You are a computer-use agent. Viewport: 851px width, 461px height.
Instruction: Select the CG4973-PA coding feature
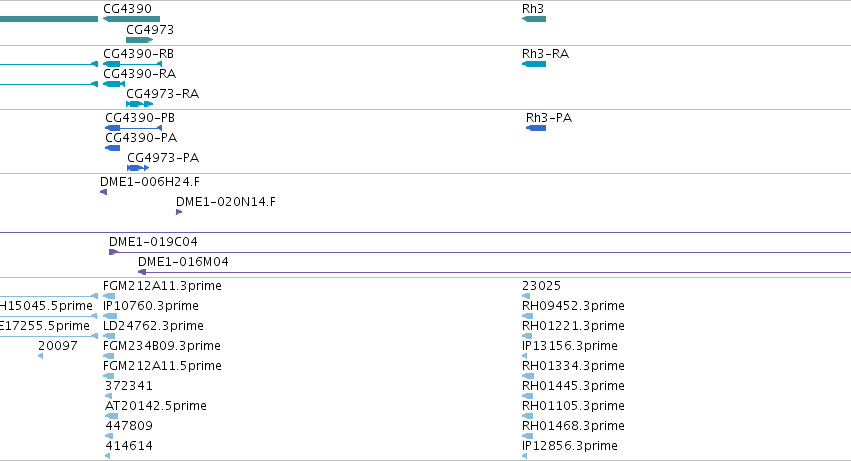click(138, 168)
